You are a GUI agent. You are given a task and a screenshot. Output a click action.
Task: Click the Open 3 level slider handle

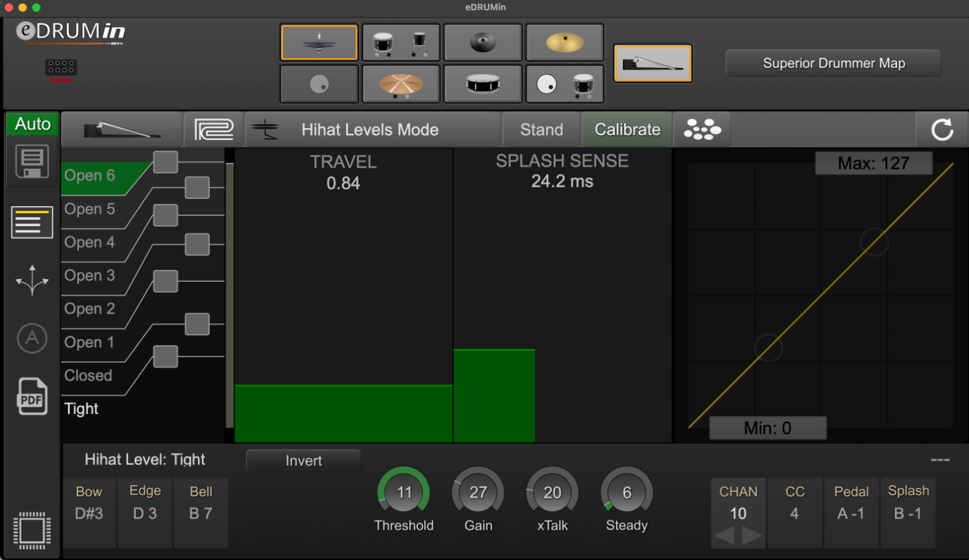(197, 244)
